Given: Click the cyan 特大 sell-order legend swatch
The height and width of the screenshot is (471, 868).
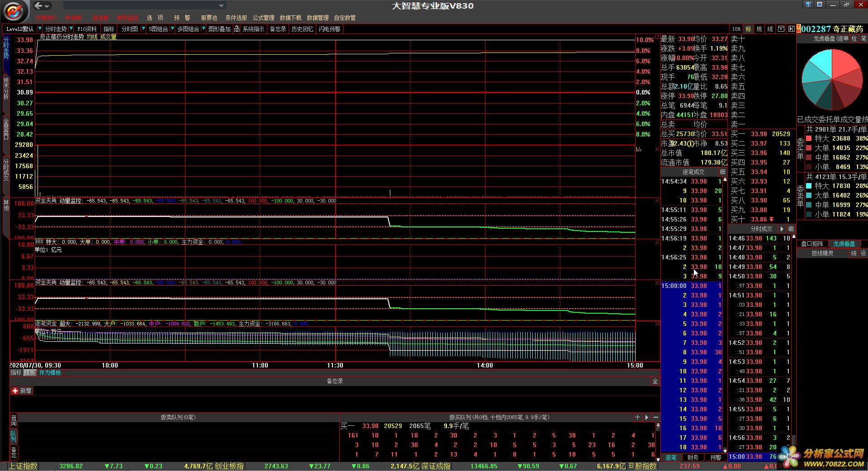Looking at the screenshot, I should 809,186.
